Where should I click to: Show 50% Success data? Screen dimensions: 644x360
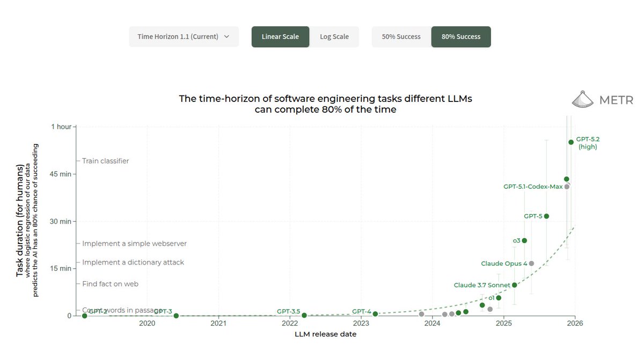(401, 36)
